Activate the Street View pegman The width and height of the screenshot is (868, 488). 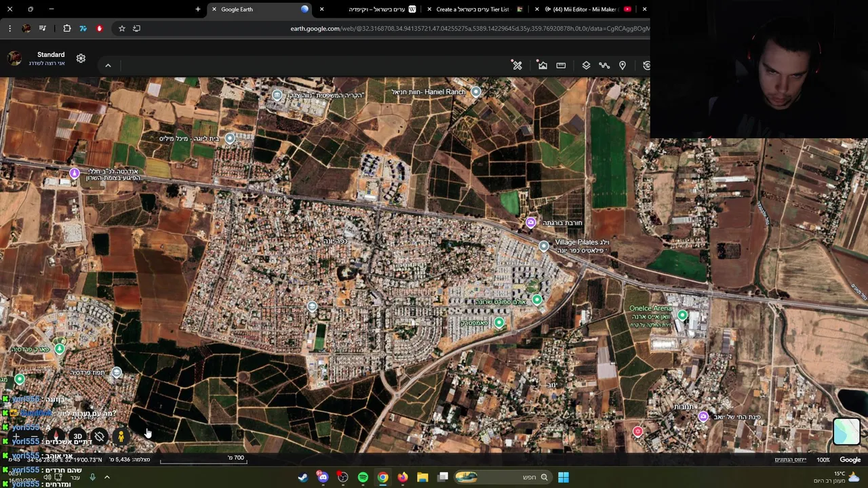pyautogui.click(x=121, y=436)
